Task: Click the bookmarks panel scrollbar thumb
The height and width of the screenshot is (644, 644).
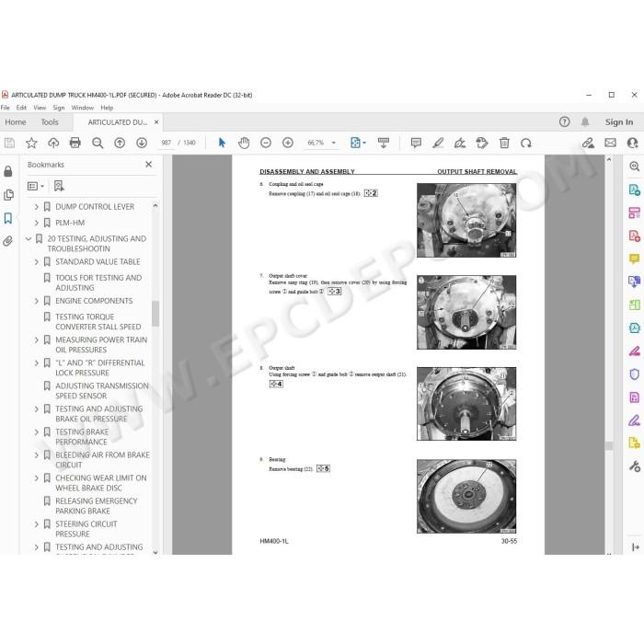Action: click(155, 314)
